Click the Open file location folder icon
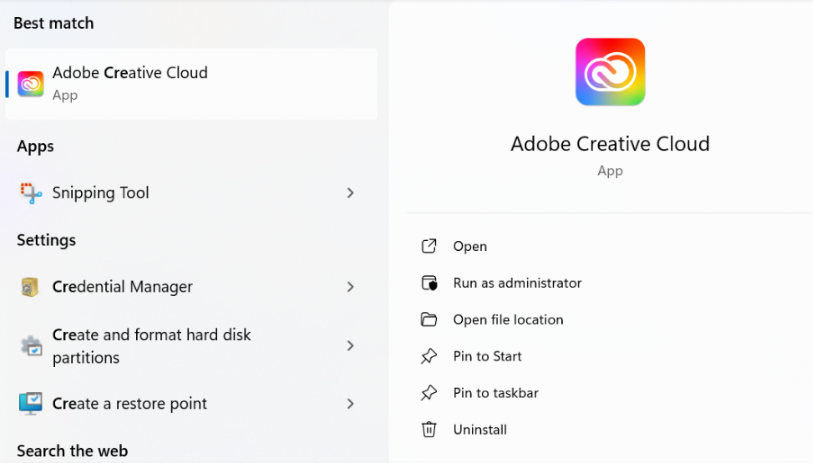Viewport: 813px width, 463px height. (429, 319)
